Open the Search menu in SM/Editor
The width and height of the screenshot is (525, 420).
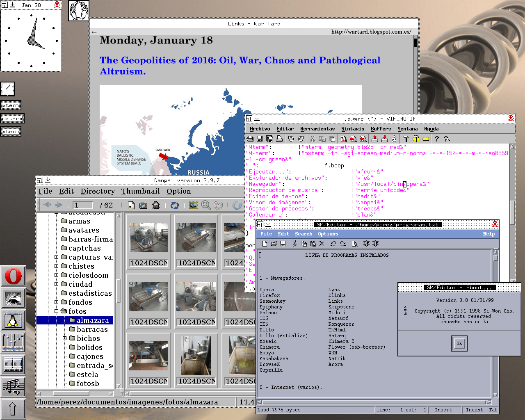tap(304, 234)
